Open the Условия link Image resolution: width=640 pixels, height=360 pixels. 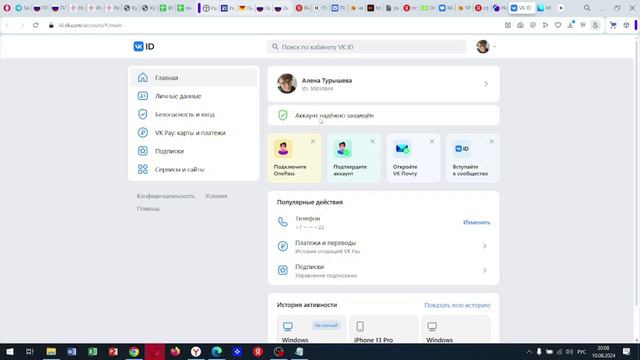[x=216, y=196]
